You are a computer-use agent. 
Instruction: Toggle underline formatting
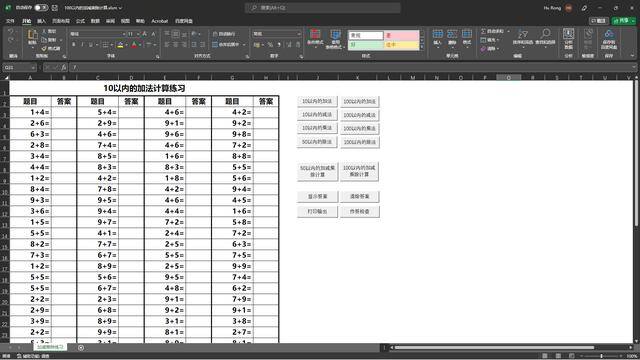[x=90, y=45]
